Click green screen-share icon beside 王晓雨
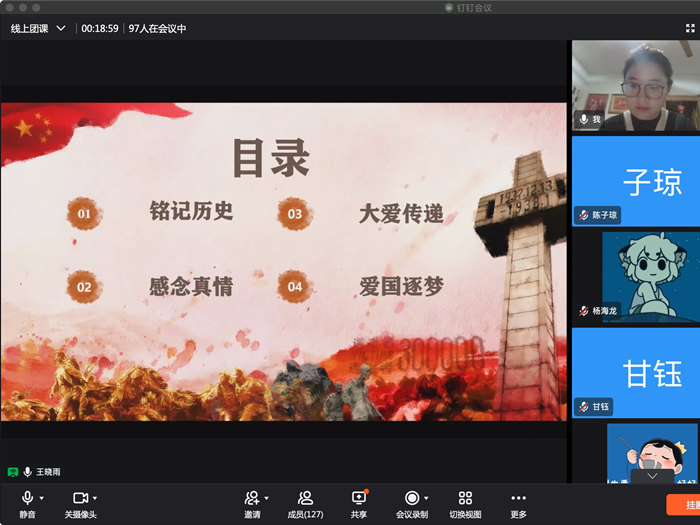Viewport: 700px width, 525px height. pyautogui.click(x=13, y=472)
